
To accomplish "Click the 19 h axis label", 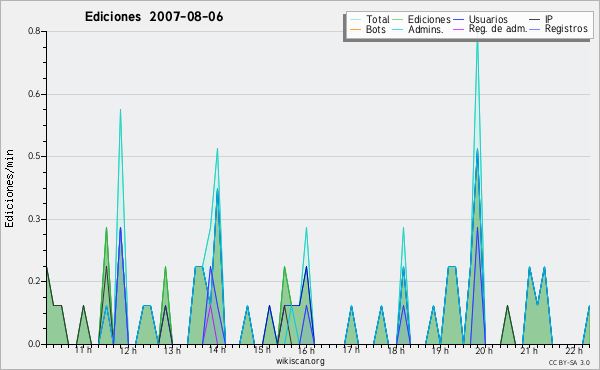I will click(440, 350).
